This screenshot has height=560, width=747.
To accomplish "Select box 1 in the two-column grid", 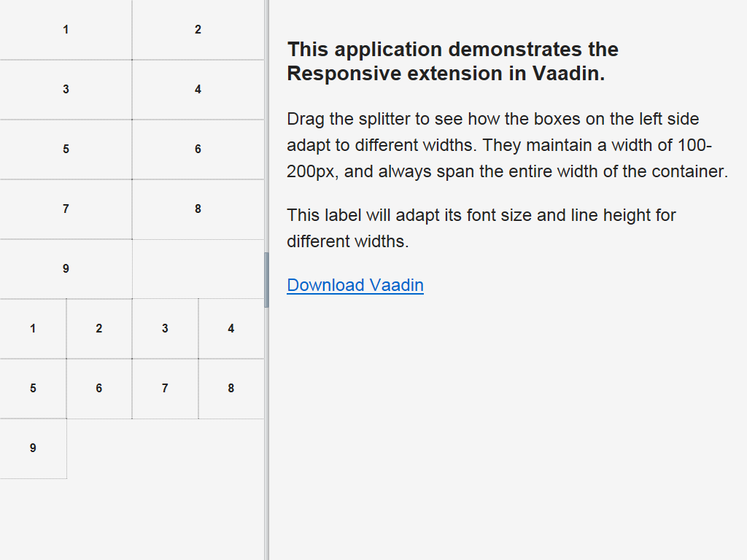I will (x=66, y=30).
